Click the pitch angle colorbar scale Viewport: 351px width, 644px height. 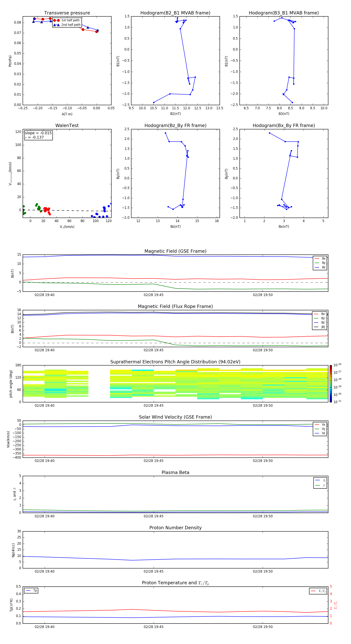[331, 384]
